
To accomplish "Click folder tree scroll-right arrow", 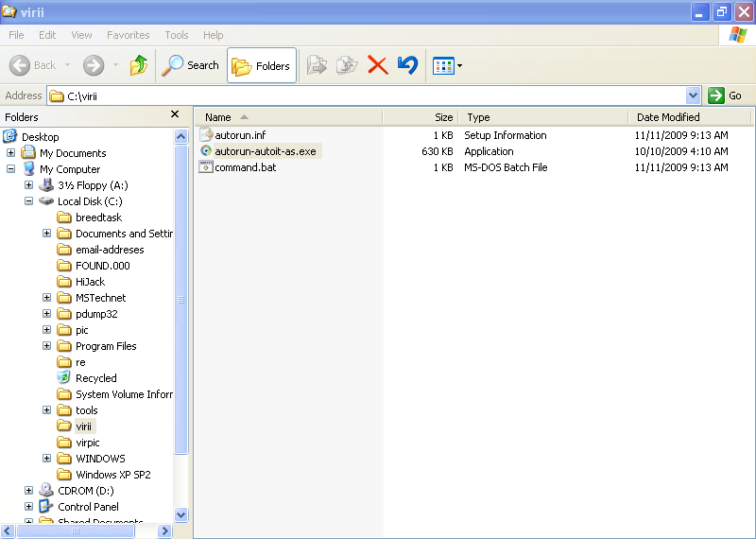I will 164,530.
